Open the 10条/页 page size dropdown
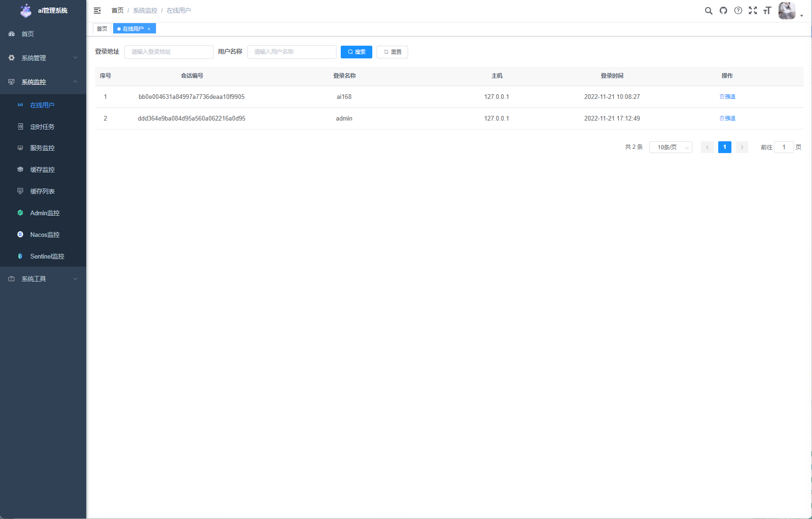The width and height of the screenshot is (812, 519). (671, 147)
